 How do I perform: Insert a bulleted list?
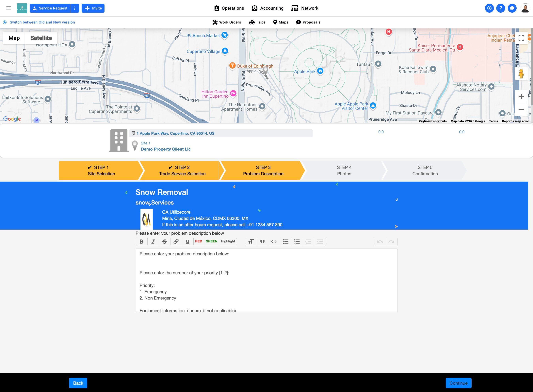point(285,242)
